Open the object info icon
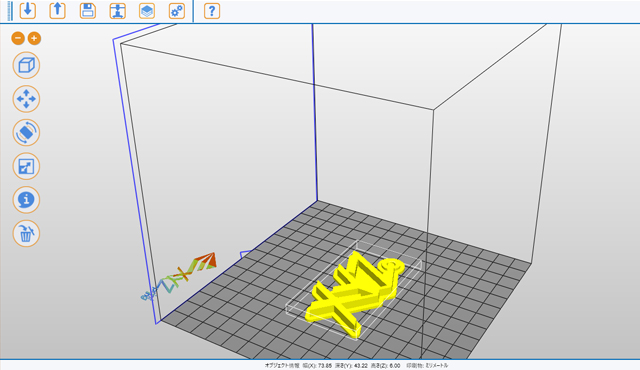640x370 pixels. (x=26, y=200)
